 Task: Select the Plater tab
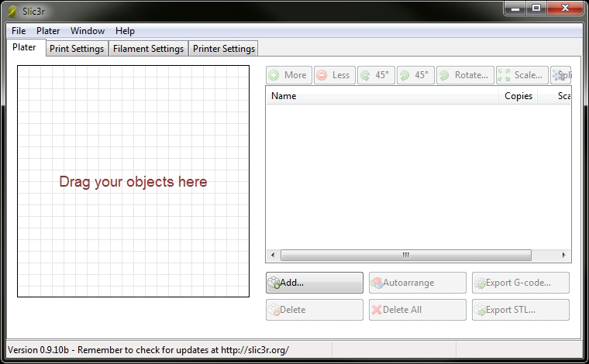pos(25,47)
